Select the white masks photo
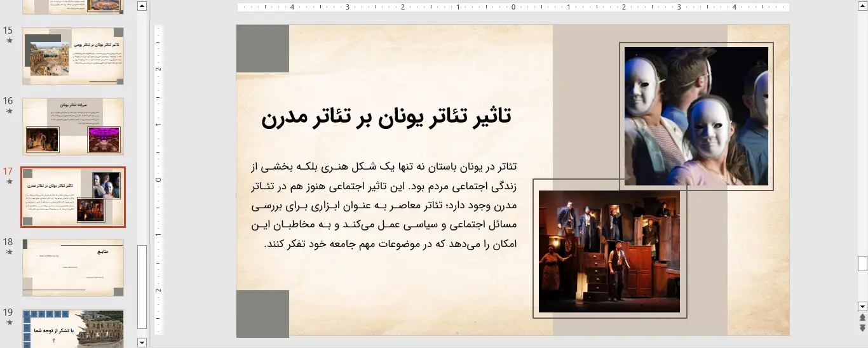 (x=696, y=116)
